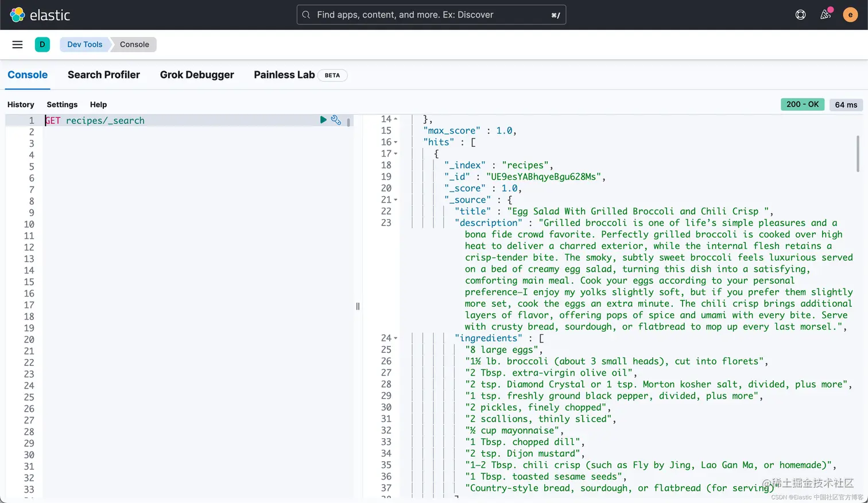Viewport: 868px width, 503px height.
Task: Click the Diamond Crystal kosher salt ingredient
Action: (658, 384)
